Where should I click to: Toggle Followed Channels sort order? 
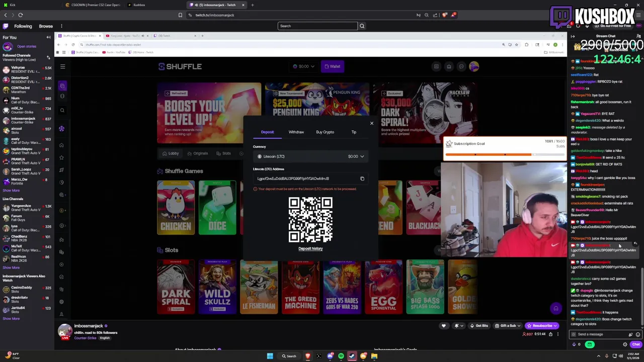click(48, 58)
